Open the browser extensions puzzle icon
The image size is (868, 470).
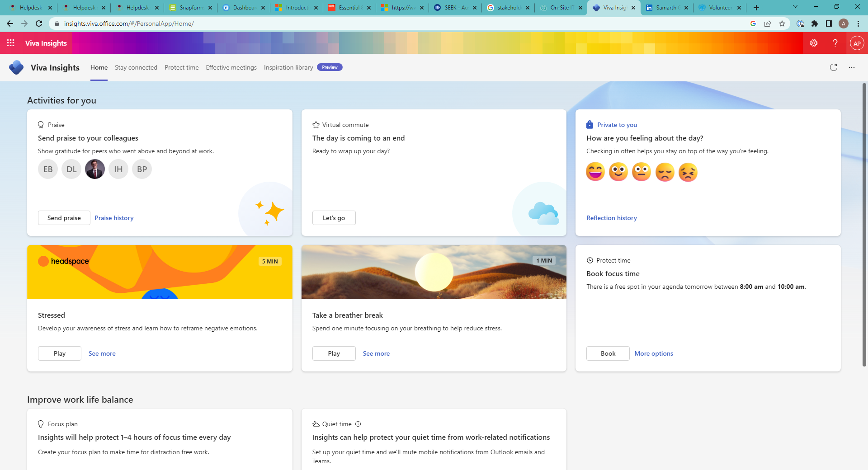tap(815, 23)
